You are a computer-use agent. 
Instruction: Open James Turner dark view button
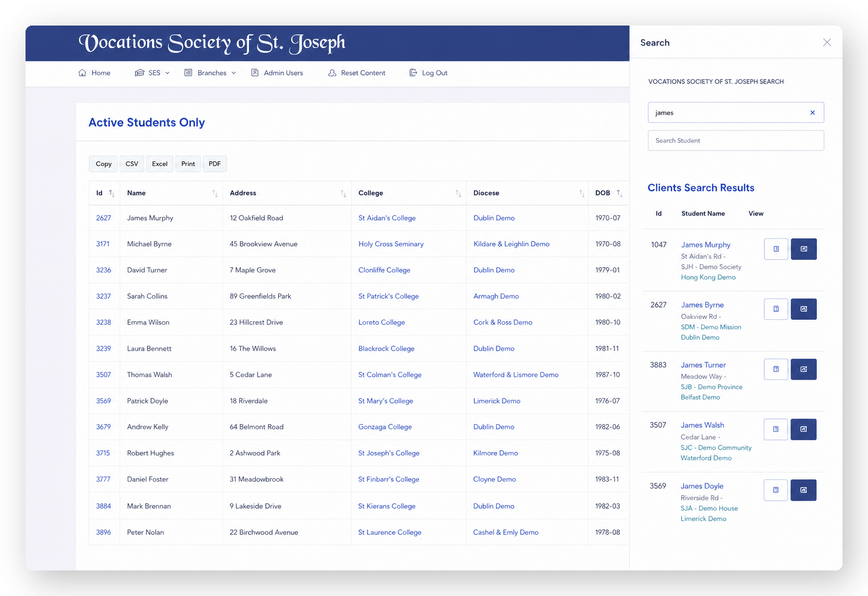pos(804,369)
